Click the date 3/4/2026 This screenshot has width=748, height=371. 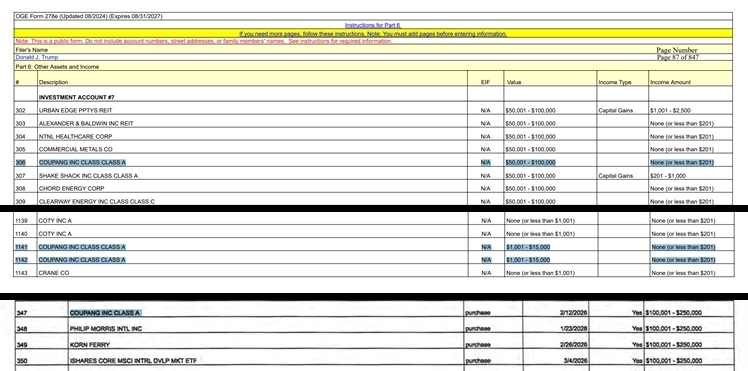575,361
